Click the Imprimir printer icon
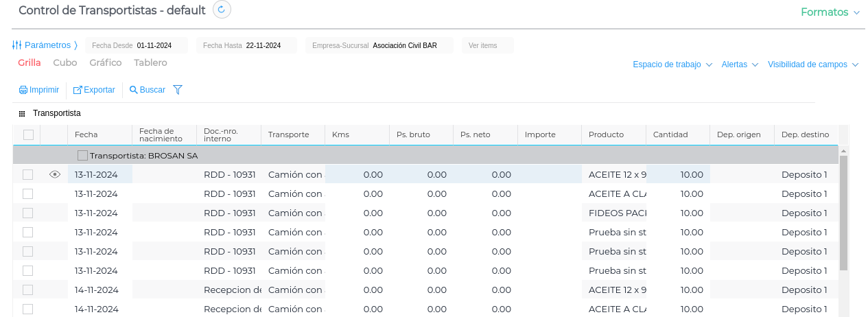This screenshot has height=317, width=868. click(x=23, y=90)
